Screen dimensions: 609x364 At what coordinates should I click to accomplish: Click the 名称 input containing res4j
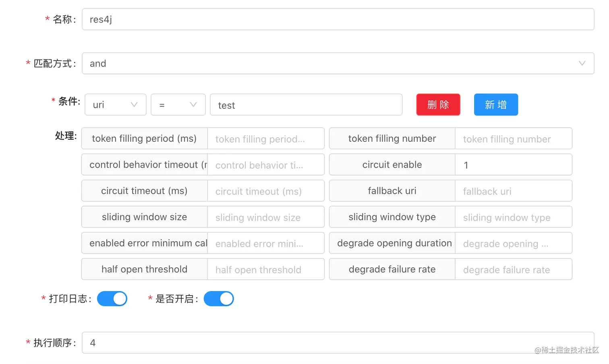coord(338,19)
